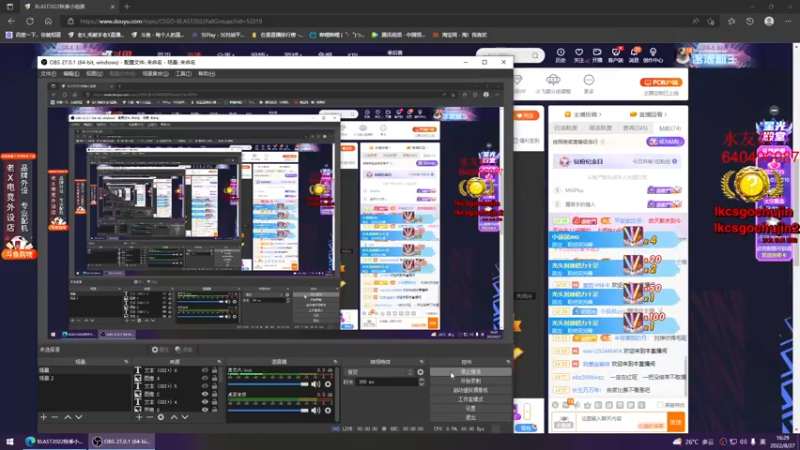Switch to the 贵宾(245) tab
This screenshot has height=450, width=800.
coord(635,128)
